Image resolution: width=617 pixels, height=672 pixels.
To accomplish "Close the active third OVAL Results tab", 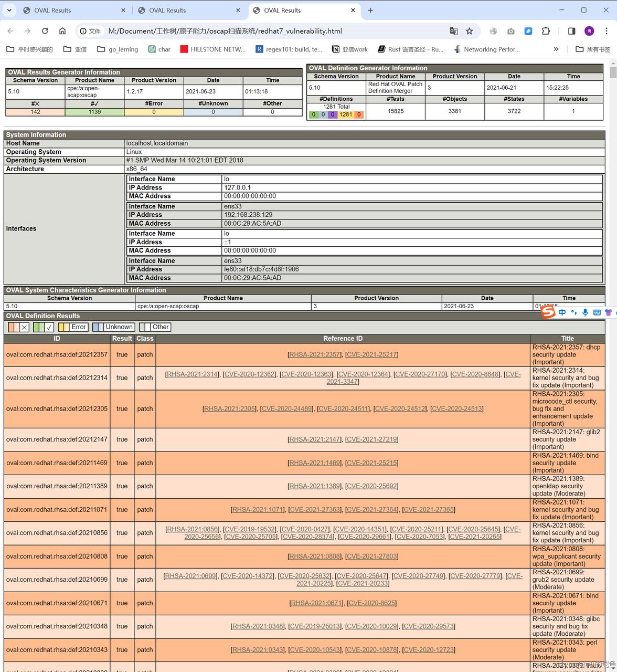I will coord(353,10).
